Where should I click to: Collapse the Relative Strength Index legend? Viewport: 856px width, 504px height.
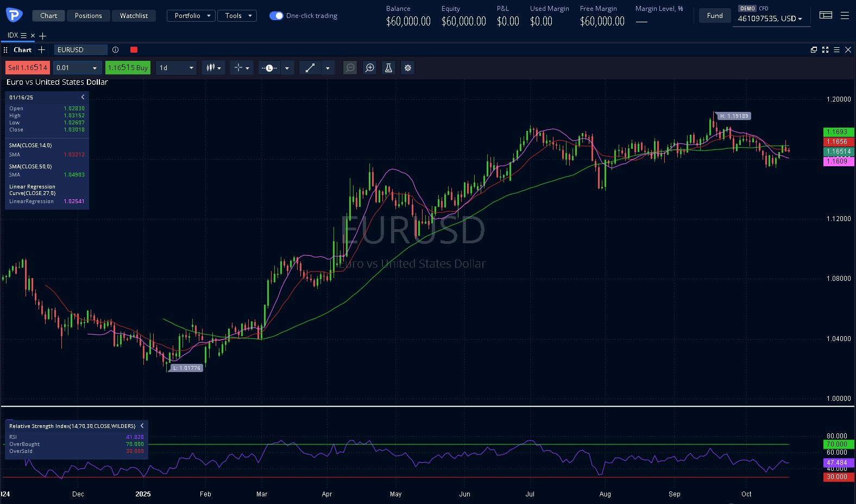142,426
